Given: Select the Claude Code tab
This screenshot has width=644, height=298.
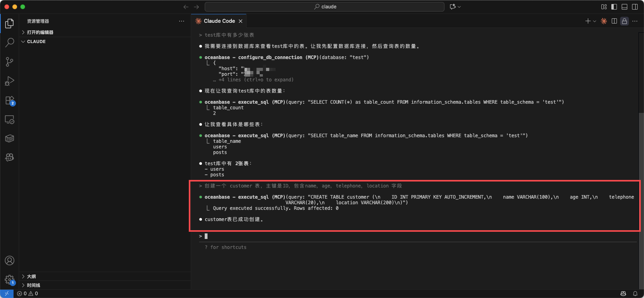Looking at the screenshot, I should click(x=219, y=21).
